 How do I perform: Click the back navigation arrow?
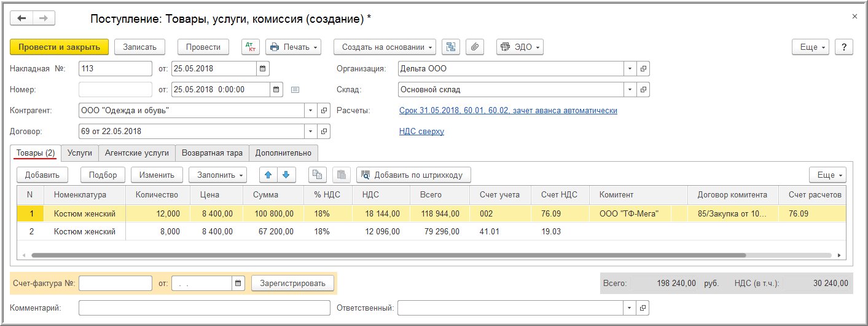click(x=22, y=18)
